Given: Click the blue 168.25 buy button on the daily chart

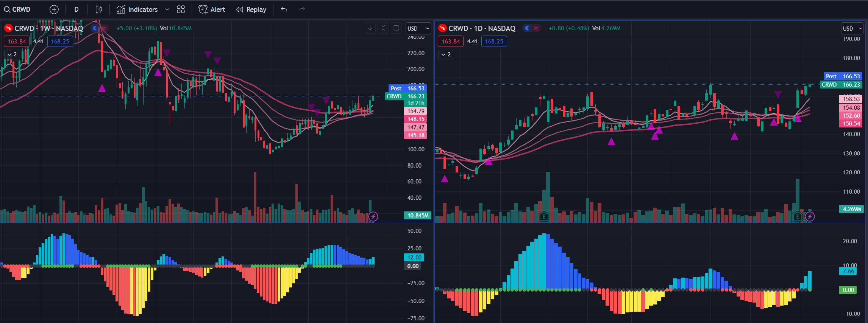Looking at the screenshot, I should 494,42.
